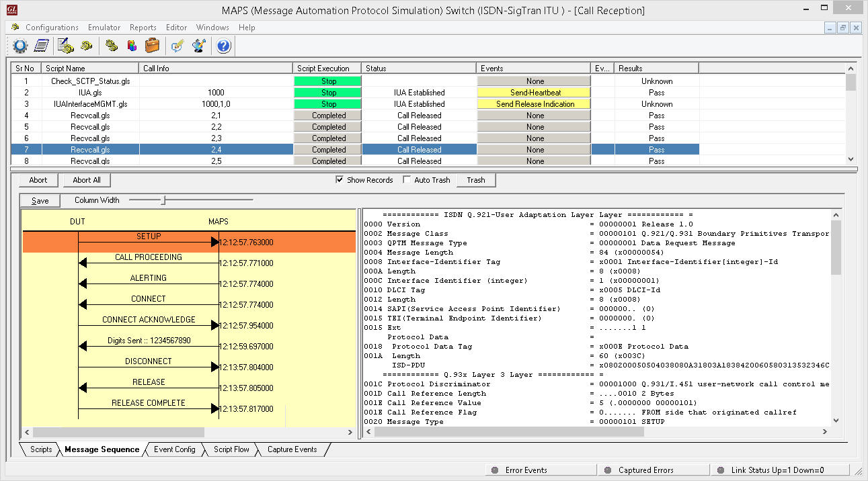Image resolution: width=868 pixels, height=481 pixels.
Task: Save the message sequence with Save button
Action: (x=40, y=200)
